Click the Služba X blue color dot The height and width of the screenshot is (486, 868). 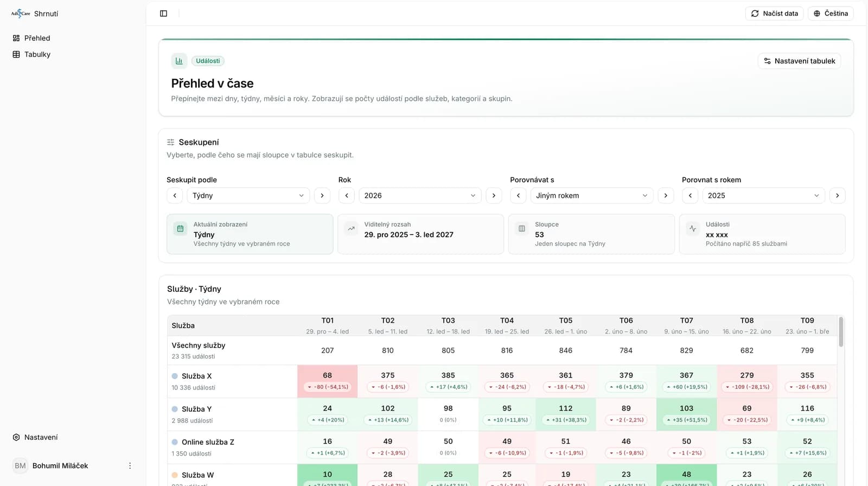coord(175,376)
